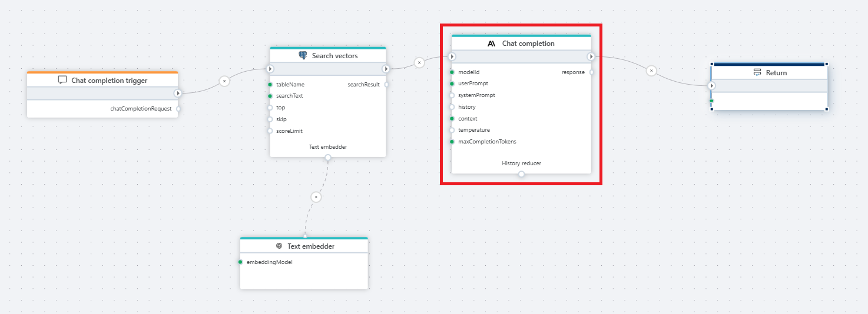This screenshot has height=314, width=868.
Task: Click the embeddingModel input port
Action: (x=240, y=262)
